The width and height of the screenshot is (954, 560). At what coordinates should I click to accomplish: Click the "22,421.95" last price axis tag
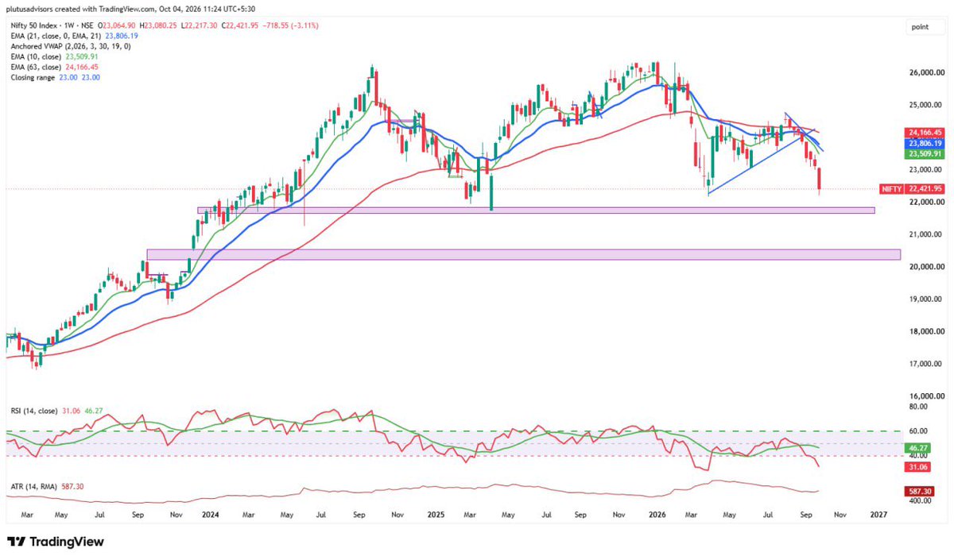(x=924, y=189)
